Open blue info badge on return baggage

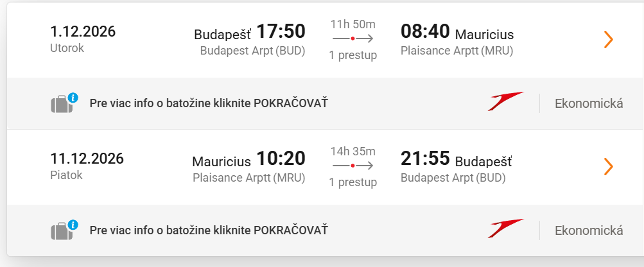73,225
